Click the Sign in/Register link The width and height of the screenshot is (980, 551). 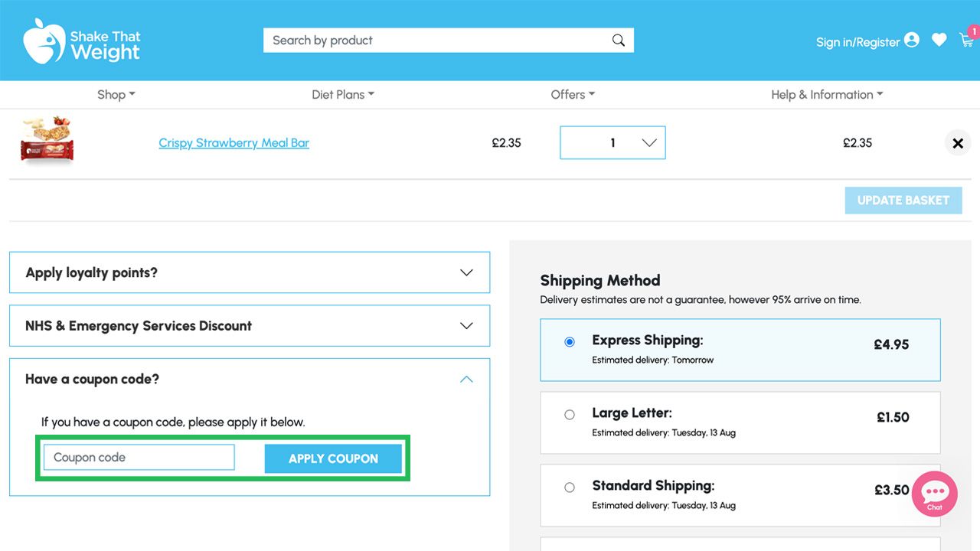[x=857, y=42]
